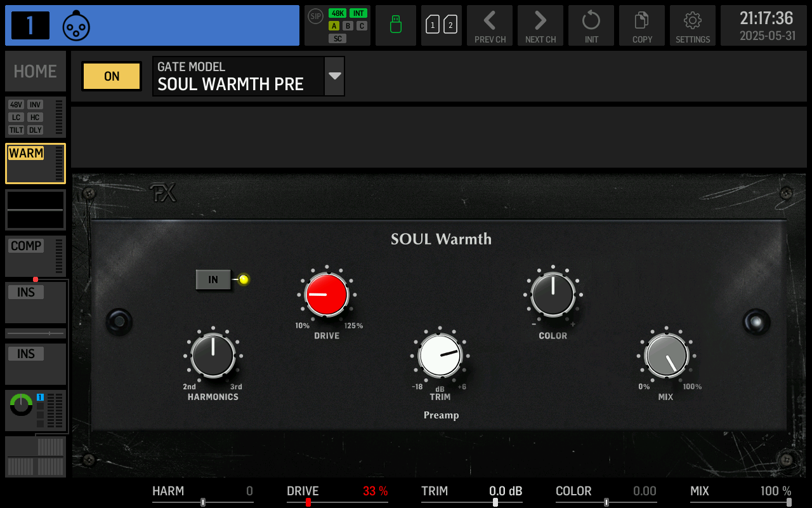Click the Init reset icon

[x=591, y=25]
